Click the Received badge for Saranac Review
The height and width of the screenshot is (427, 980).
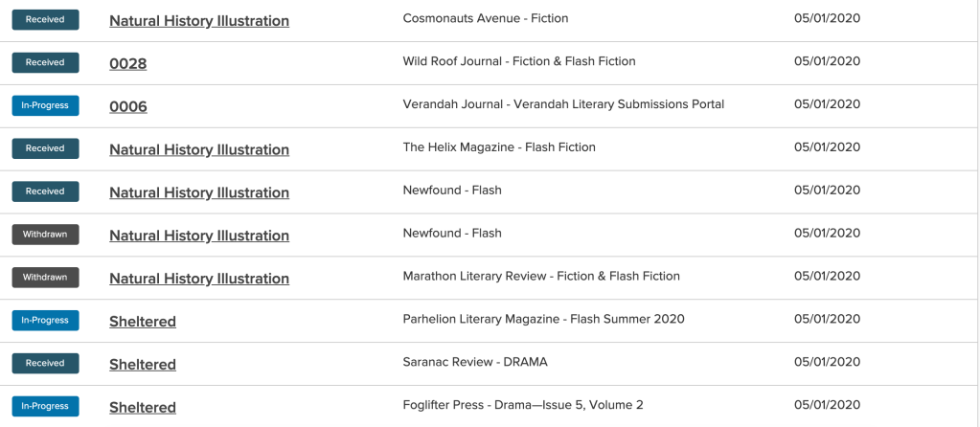click(45, 364)
